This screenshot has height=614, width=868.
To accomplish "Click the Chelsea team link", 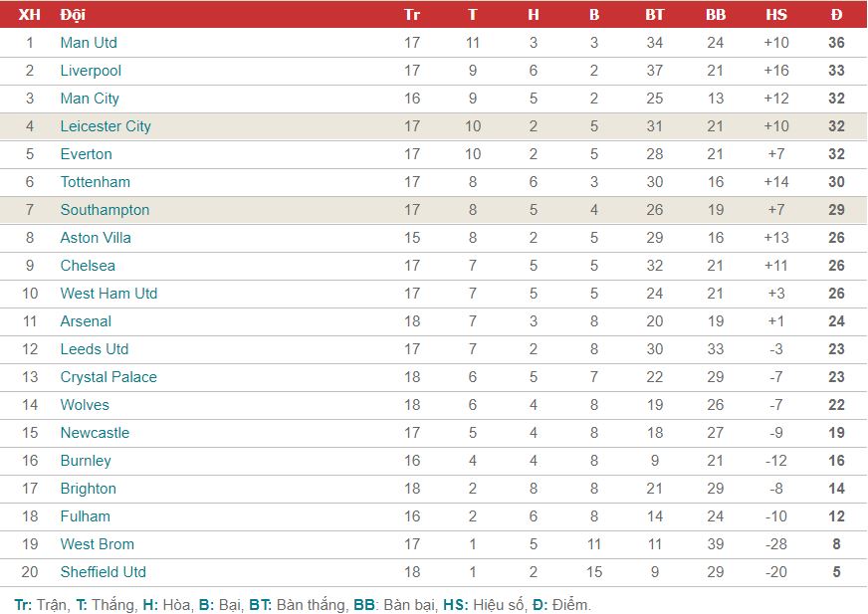I will coord(88,266).
